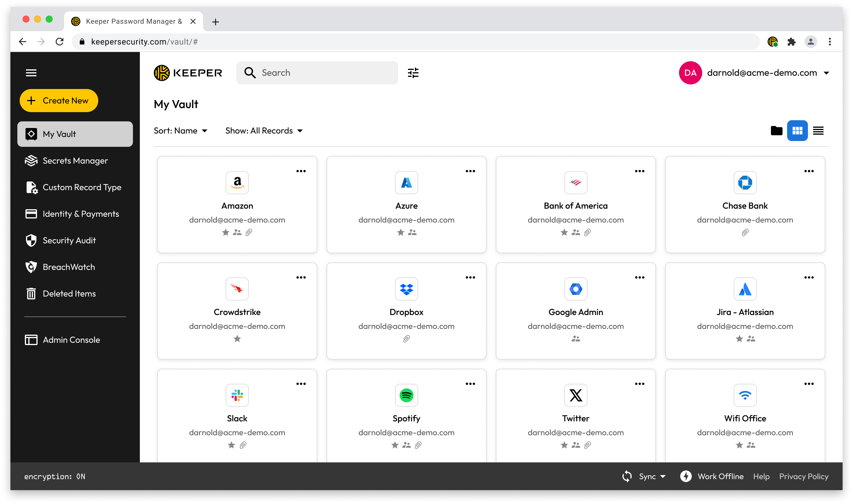Open Bank of America record options

[x=639, y=171]
